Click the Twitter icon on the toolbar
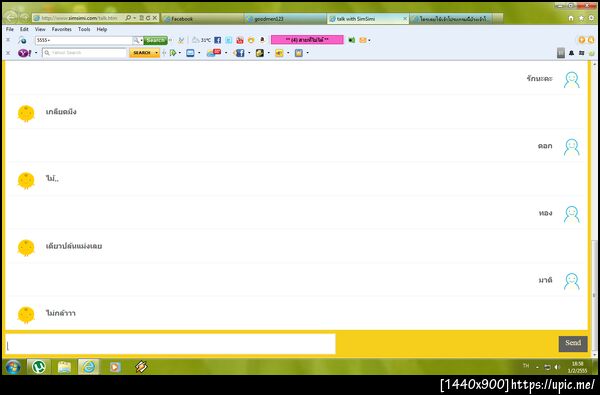The width and height of the screenshot is (600, 395). 228,40
